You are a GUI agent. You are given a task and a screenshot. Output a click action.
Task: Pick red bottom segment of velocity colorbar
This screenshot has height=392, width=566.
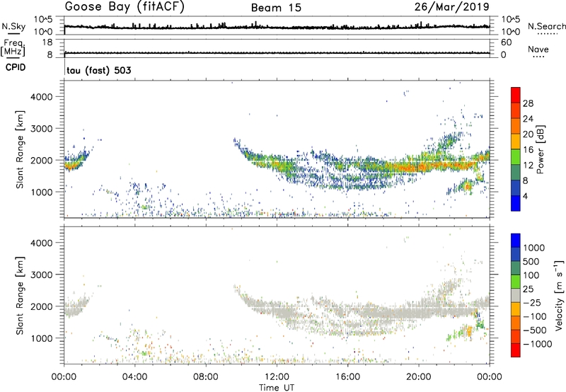(516, 350)
